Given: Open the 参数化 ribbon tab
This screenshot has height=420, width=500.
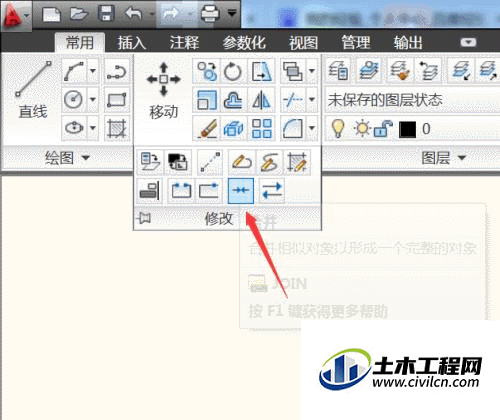Looking at the screenshot, I should [x=244, y=43].
